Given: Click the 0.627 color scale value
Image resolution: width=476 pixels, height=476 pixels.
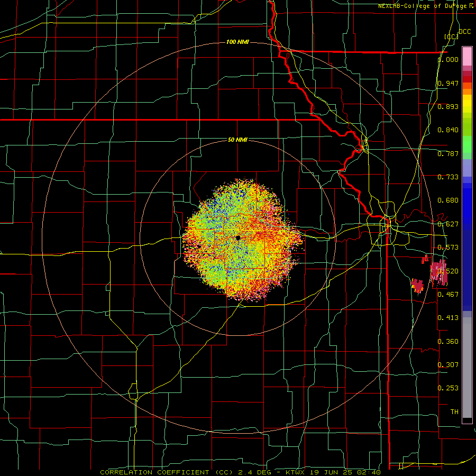Looking at the screenshot, I should click(448, 224).
